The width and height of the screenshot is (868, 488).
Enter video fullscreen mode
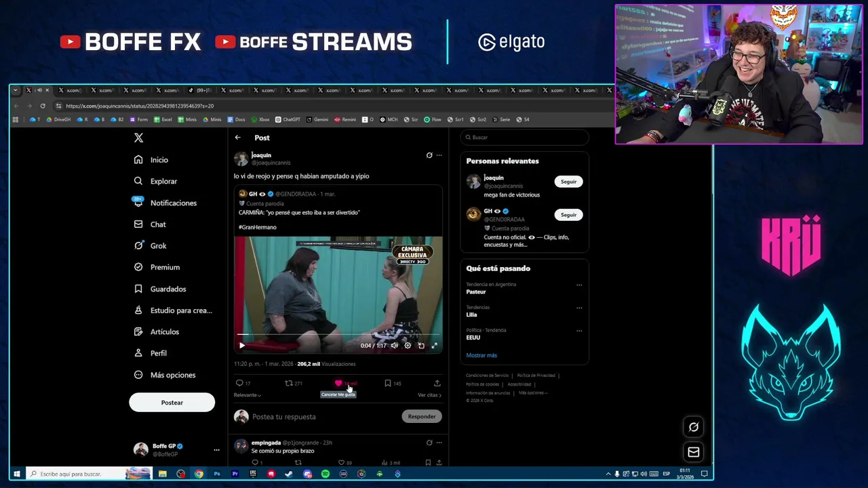click(x=435, y=346)
